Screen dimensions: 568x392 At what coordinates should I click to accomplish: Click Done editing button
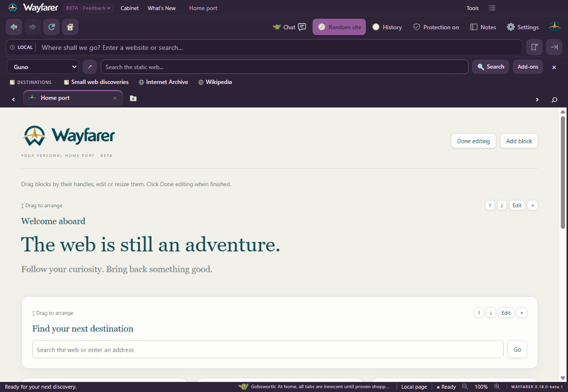click(473, 141)
